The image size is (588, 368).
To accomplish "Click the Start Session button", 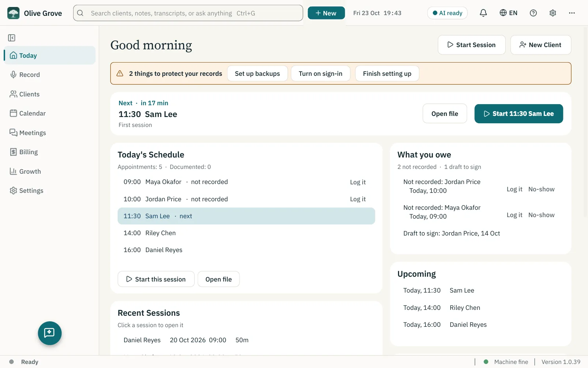I will pos(472,45).
